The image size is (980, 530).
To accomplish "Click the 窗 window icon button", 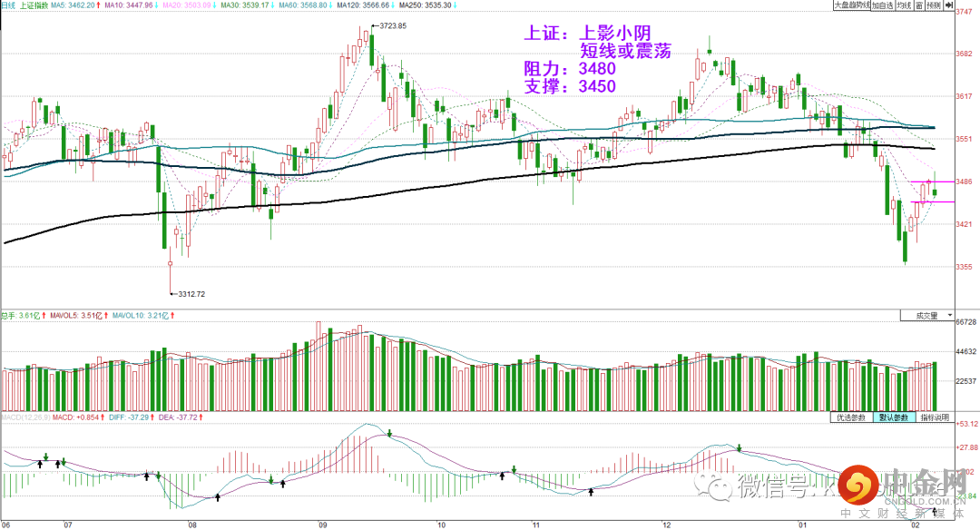I will [x=919, y=5].
